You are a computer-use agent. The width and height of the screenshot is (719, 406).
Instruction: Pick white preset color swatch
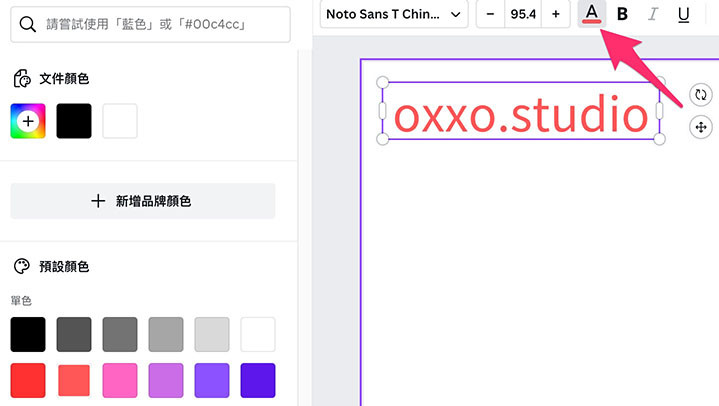pos(258,334)
